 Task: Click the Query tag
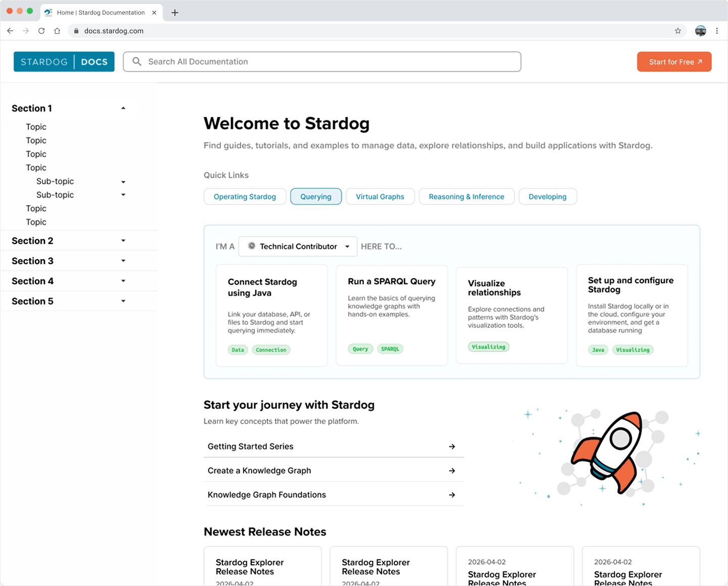click(360, 349)
